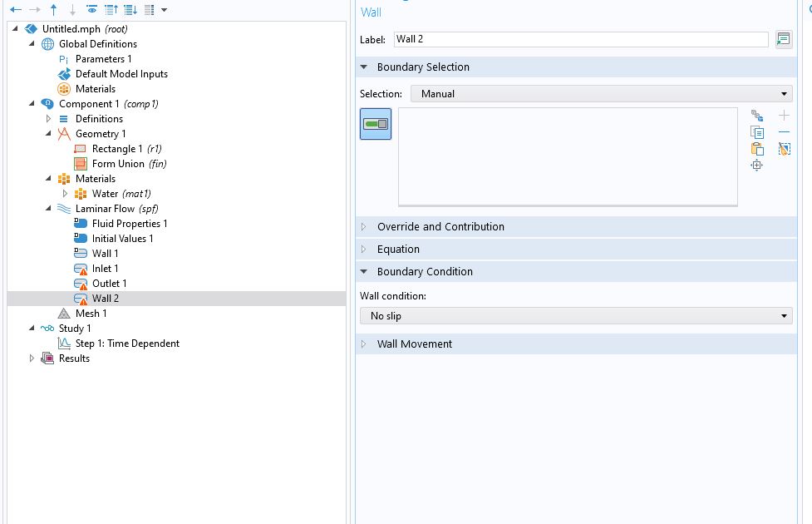812x524 pixels.
Task: Click the Show More Options eye icon
Action: click(91, 10)
